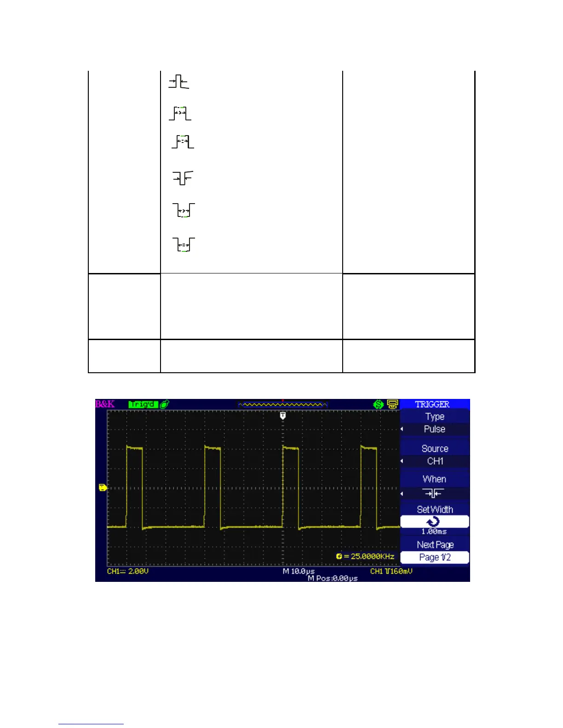Select the Set Width menu option

[x=435, y=509]
